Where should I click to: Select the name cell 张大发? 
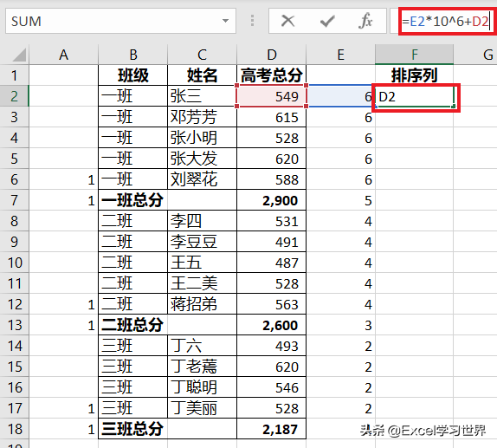coord(202,159)
